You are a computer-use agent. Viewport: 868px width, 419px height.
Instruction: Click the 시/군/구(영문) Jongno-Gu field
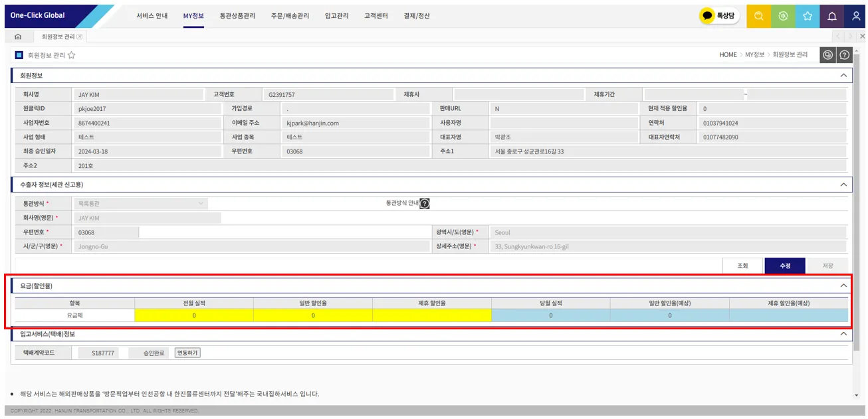pos(252,246)
